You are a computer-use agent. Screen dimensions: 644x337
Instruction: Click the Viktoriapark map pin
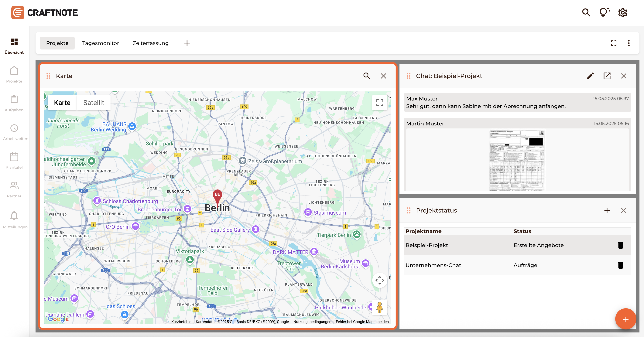[190, 260]
